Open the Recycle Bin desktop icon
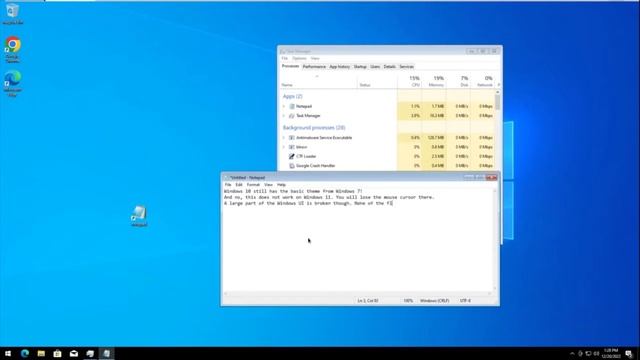This screenshot has height=360, width=640. pos(13,13)
